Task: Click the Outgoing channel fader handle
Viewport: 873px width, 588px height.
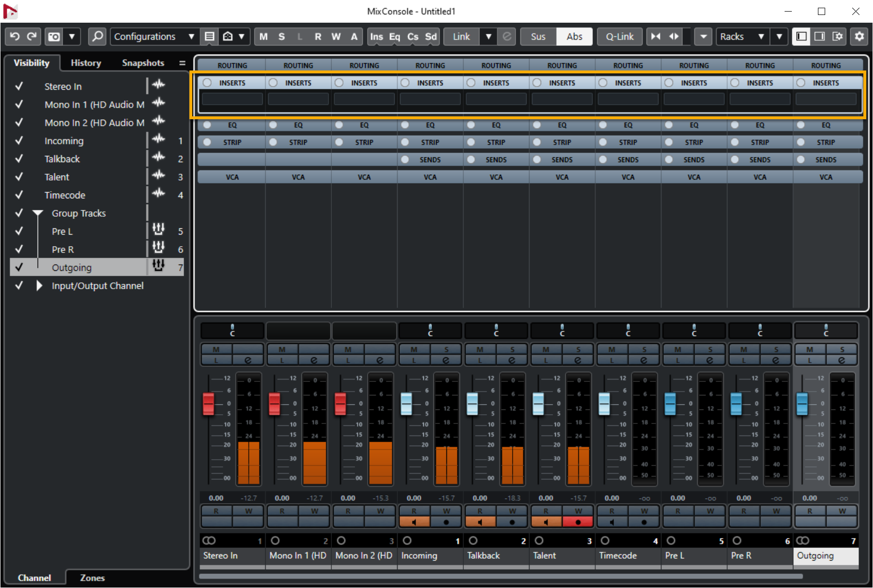Action: 802,404
